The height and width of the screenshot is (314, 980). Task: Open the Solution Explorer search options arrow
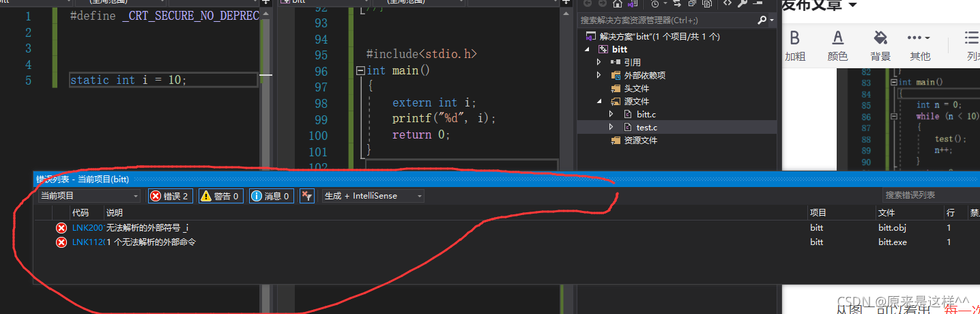click(772, 20)
